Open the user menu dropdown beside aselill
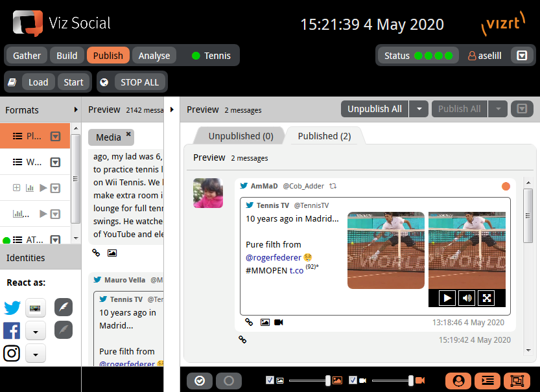Image resolution: width=540 pixels, height=392 pixels. [x=522, y=56]
